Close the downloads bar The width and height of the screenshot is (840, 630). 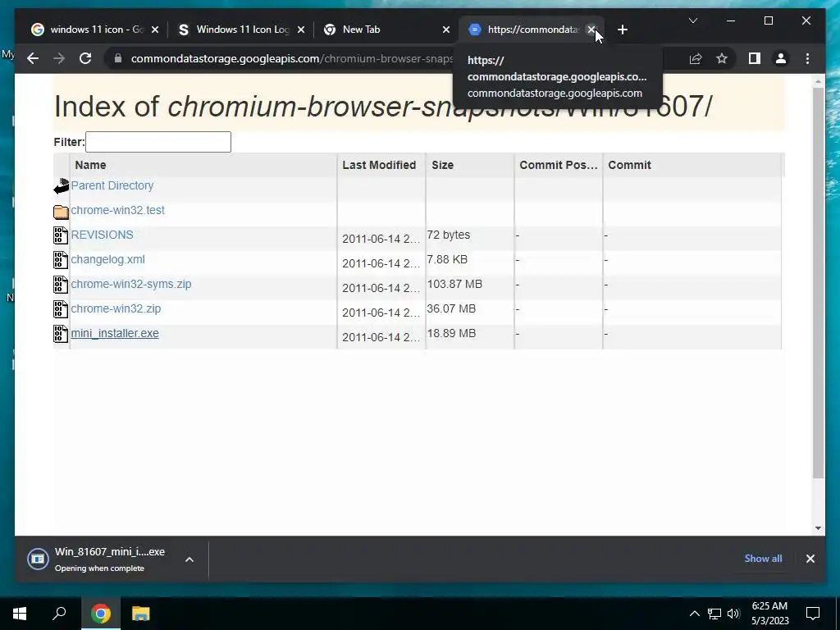tap(810, 559)
